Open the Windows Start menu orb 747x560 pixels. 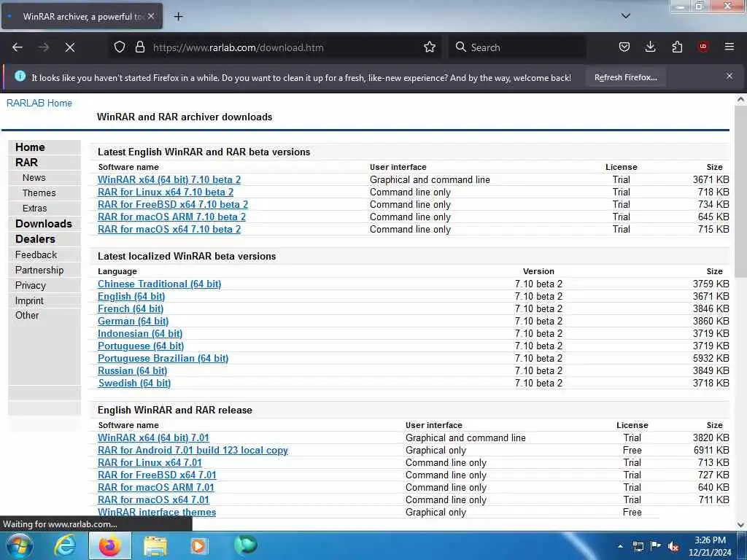tap(20, 545)
